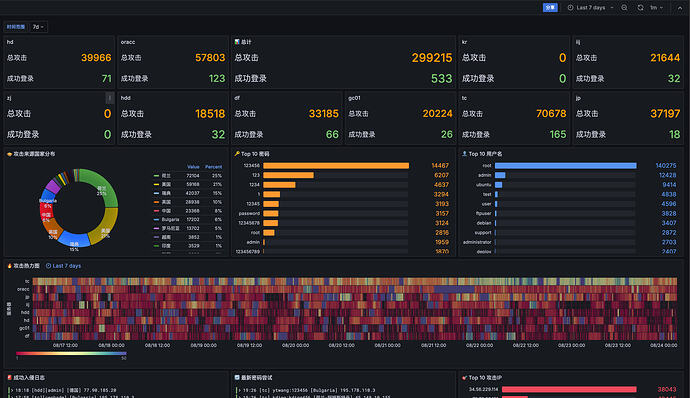690x398 pixels.
Task: Click the three-dot menu on the zj panel
Action: [x=110, y=98]
